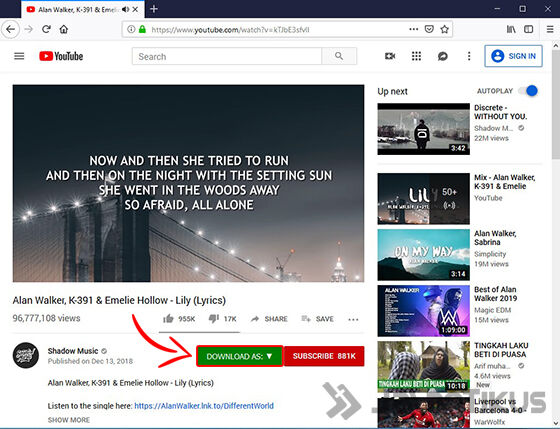The height and width of the screenshot is (429, 560).
Task: Click SUBSCRIBE 881K button
Action: pyautogui.click(x=324, y=356)
